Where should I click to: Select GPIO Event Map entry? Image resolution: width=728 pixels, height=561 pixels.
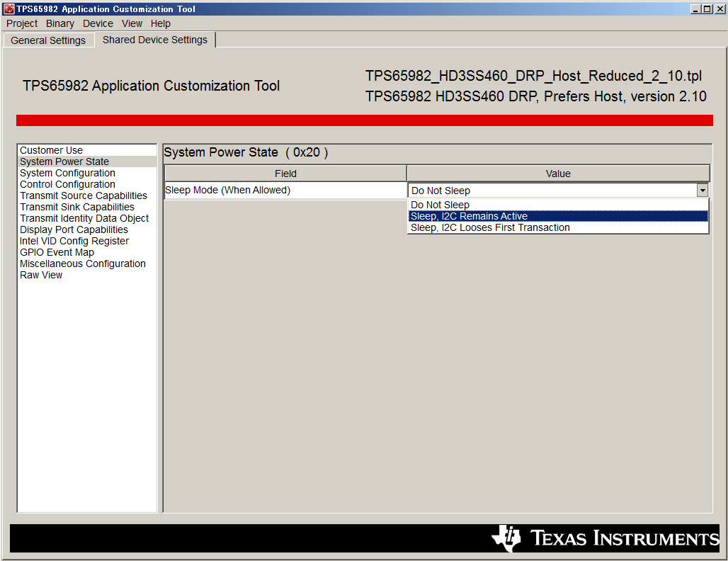pyautogui.click(x=87, y=253)
